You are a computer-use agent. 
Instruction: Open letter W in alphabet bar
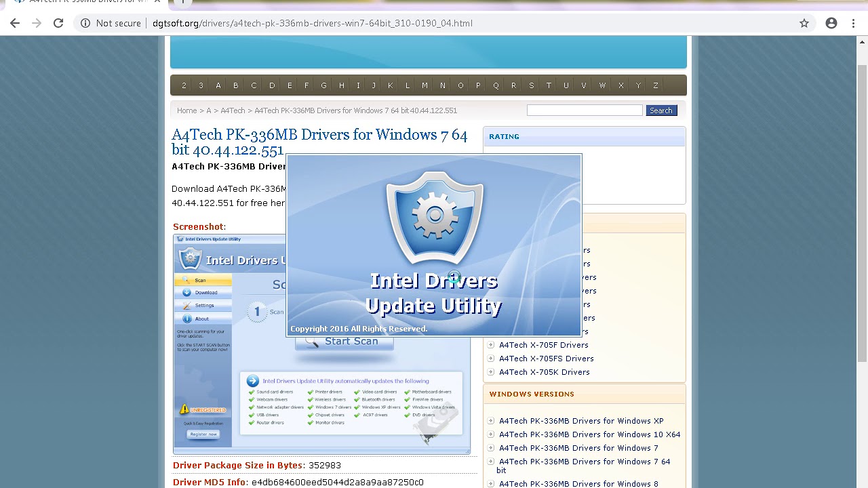point(602,85)
